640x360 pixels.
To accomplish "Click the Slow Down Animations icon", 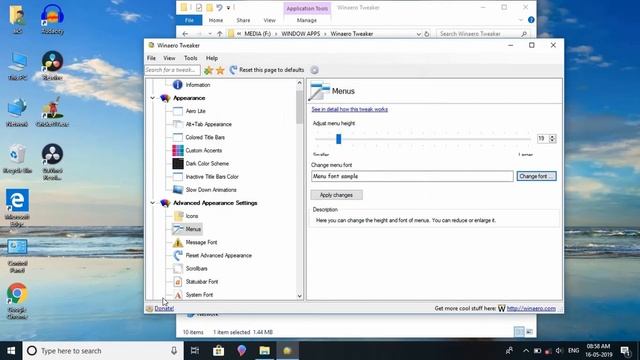I will coord(178,190).
